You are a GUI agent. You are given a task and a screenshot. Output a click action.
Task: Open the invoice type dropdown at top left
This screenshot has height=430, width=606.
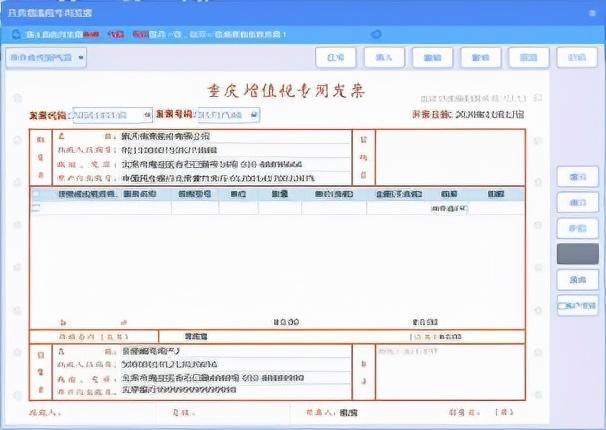[46, 58]
